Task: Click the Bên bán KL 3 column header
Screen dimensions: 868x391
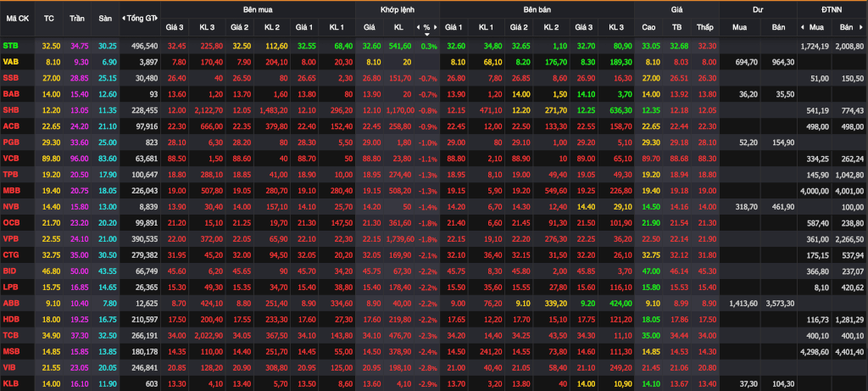Action: click(615, 27)
